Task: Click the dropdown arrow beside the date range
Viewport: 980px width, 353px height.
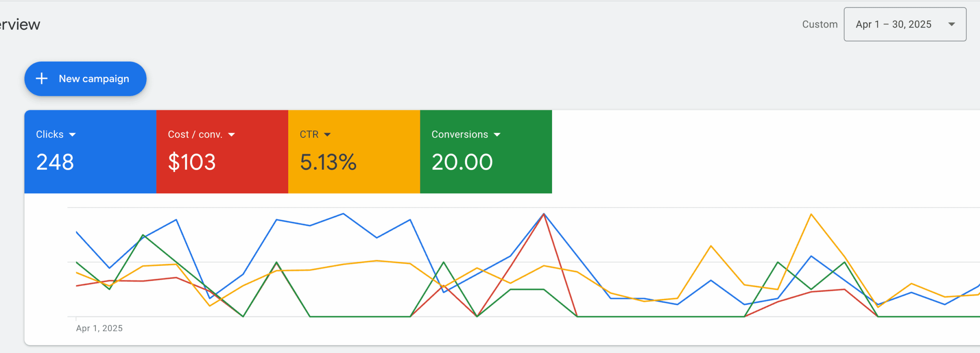Action: point(952,24)
